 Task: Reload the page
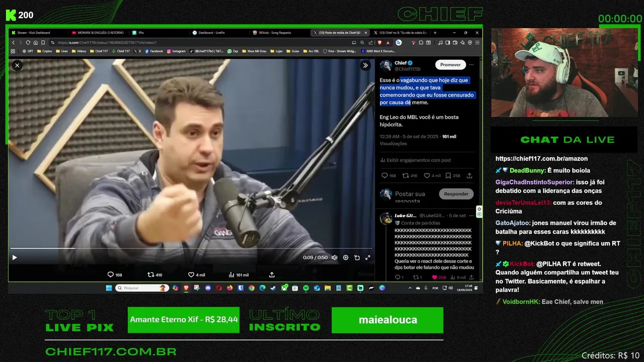28,43
